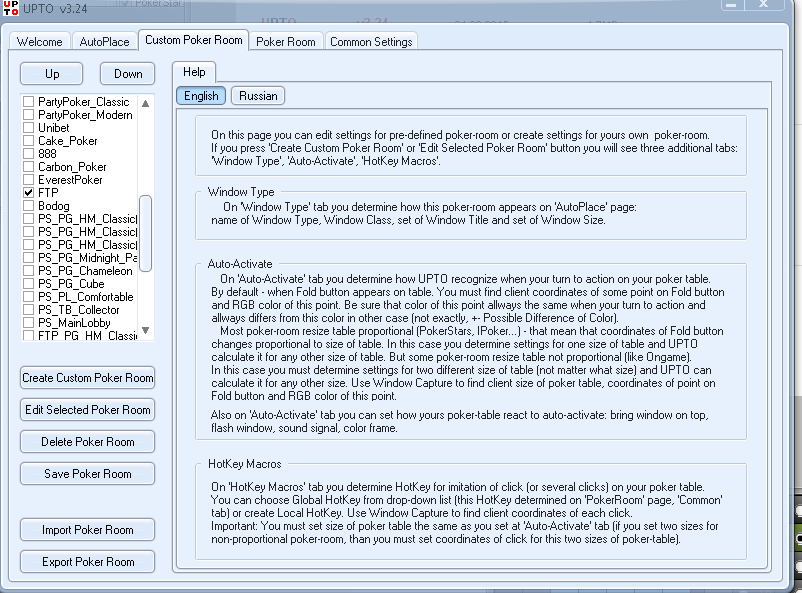Open the AutoPlace tab
The image size is (802, 593).
(104, 41)
